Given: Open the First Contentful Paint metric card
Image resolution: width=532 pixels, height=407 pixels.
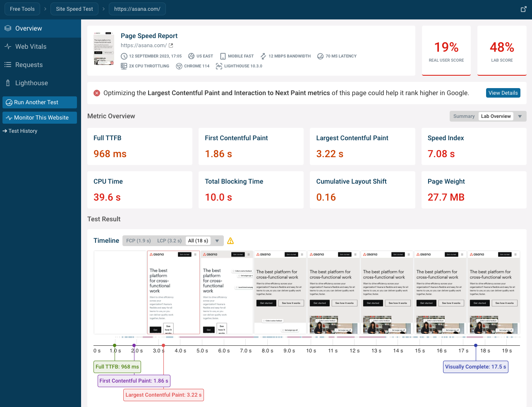Looking at the screenshot, I should coord(251,146).
